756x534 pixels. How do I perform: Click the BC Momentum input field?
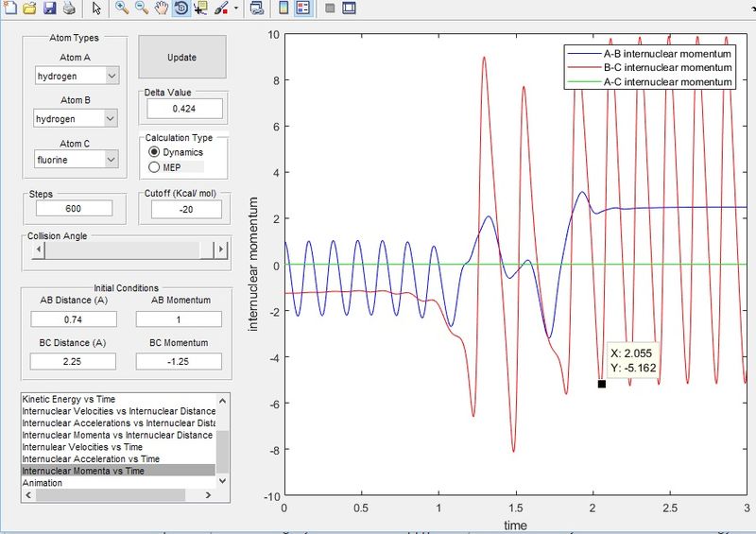[x=179, y=361]
